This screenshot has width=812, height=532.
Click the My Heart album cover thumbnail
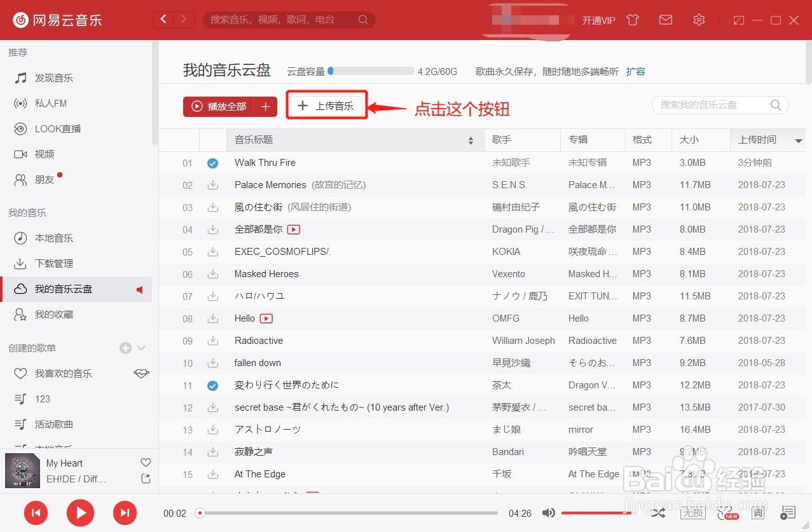[22, 471]
